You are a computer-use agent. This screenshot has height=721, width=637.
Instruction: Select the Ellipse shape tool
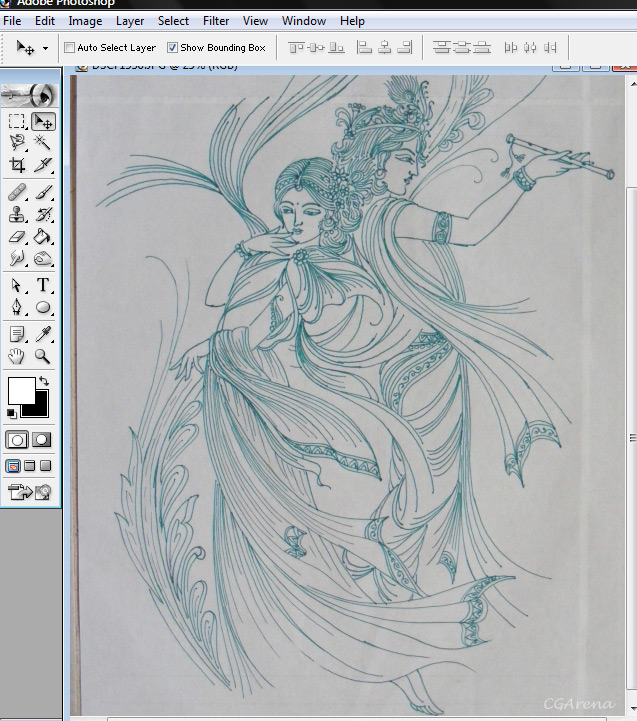43,307
